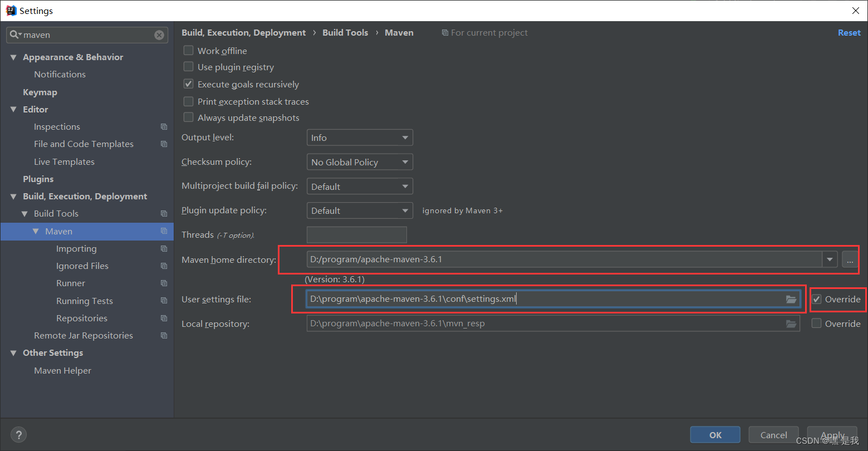Click the Reset link
Screen dimensions: 868x451
(x=849, y=33)
